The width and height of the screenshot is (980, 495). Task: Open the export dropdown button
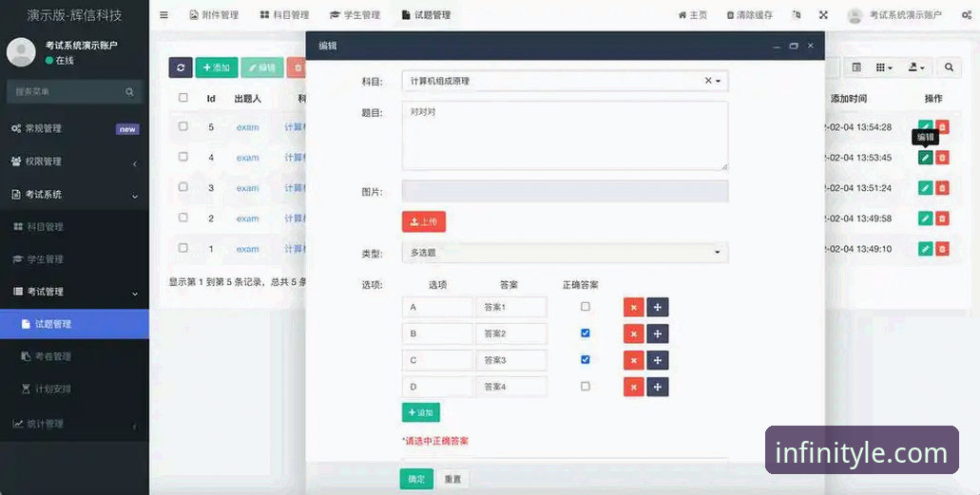[x=916, y=67]
